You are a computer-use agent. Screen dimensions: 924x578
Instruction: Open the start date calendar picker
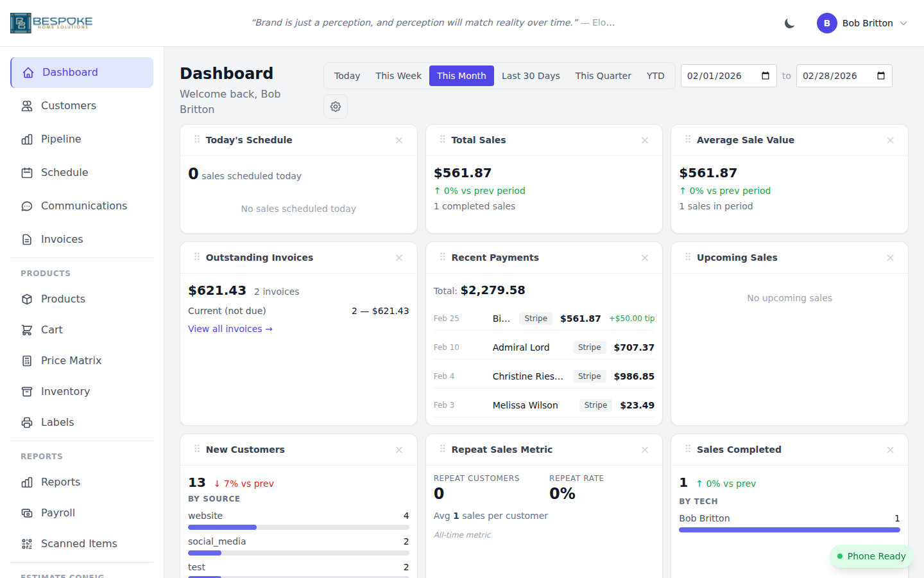point(765,75)
